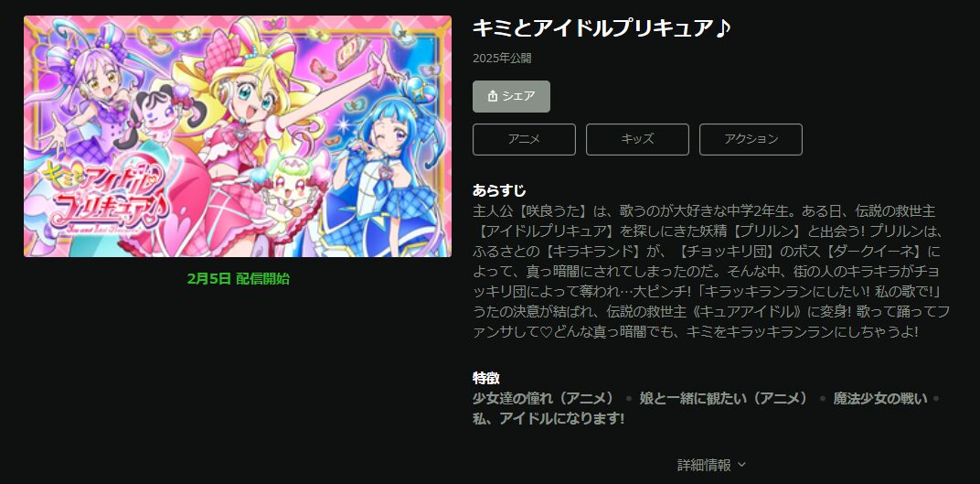Click the 2月5日 配信開始 release notice
980x484 pixels.
pyautogui.click(x=238, y=279)
